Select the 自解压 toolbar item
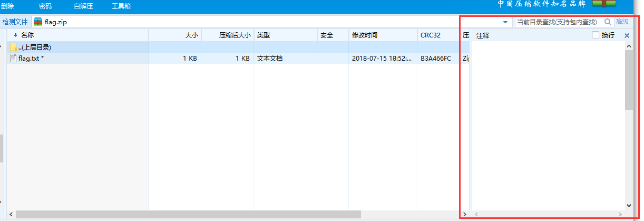Image resolution: width=644 pixels, height=221 pixels. coord(84,6)
